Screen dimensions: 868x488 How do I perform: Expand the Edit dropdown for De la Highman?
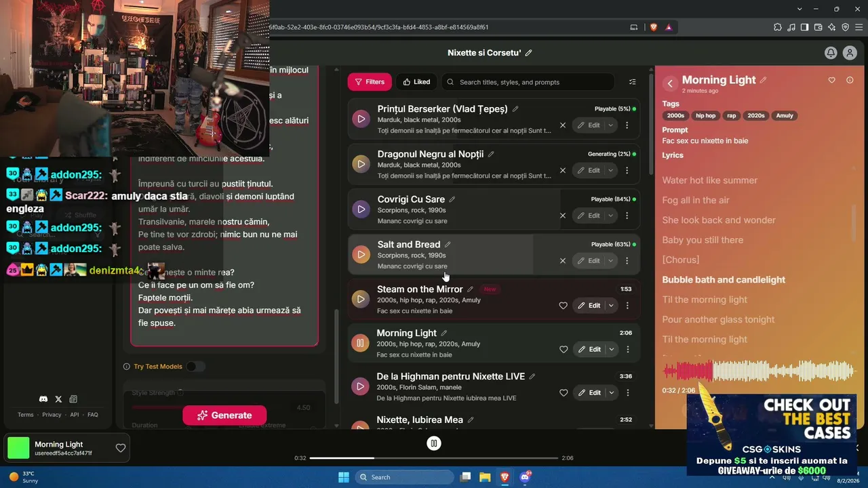(612, 392)
